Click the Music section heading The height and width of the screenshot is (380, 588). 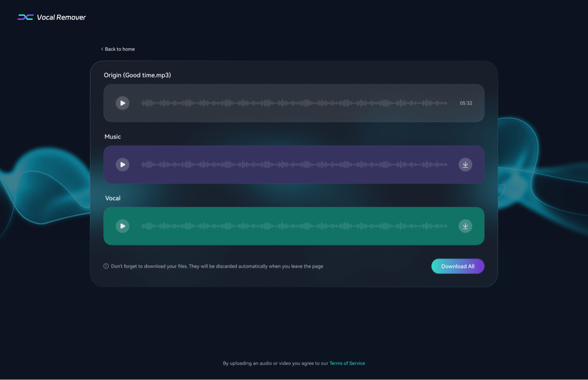pos(112,136)
